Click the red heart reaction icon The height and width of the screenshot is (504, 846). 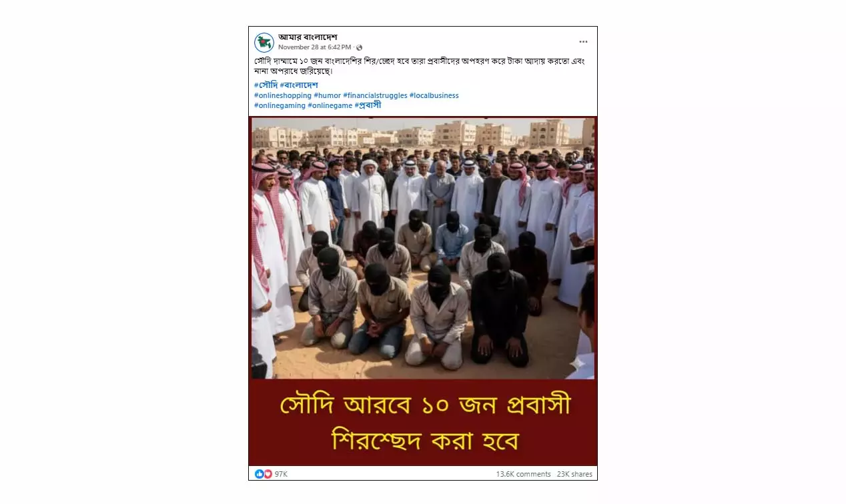click(x=268, y=474)
